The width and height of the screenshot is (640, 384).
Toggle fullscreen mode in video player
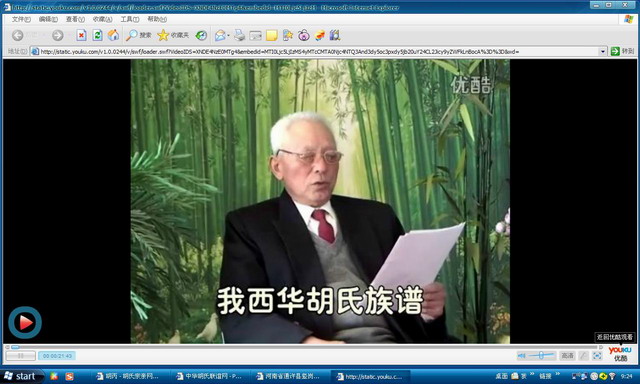[x=597, y=356]
